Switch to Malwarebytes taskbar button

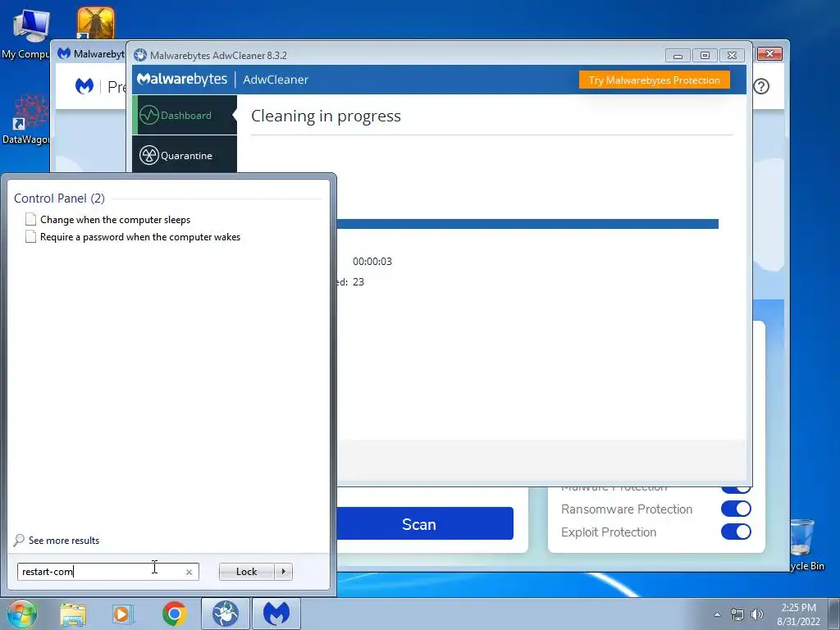tap(276, 614)
